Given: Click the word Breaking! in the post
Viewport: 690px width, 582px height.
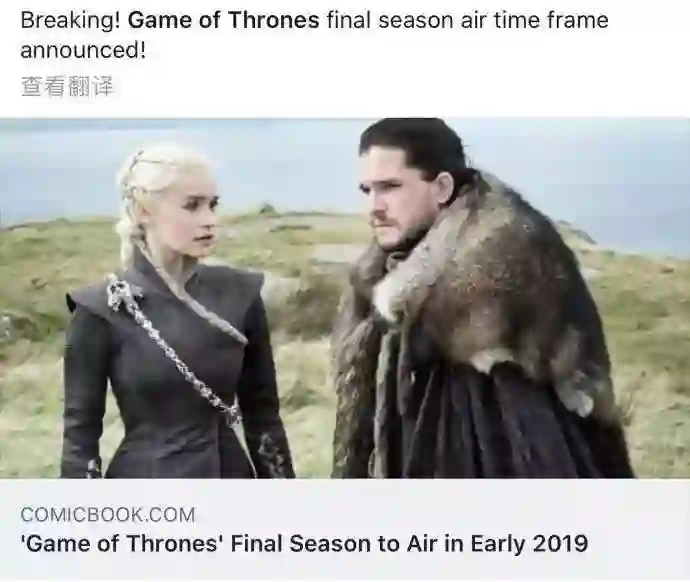Looking at the screenshot, I should (70, 21).
